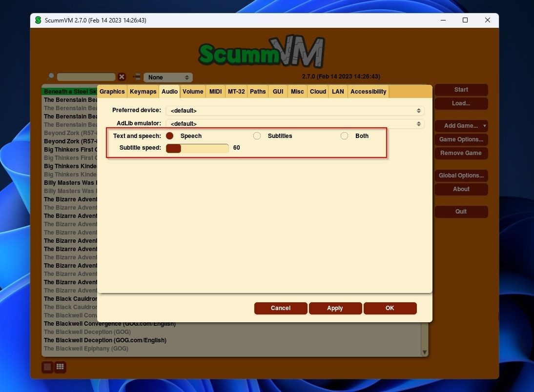Select The Blackwell Deception (GOG) entry
The width and height of the screenshot is (534, 392).
[87, 332]
